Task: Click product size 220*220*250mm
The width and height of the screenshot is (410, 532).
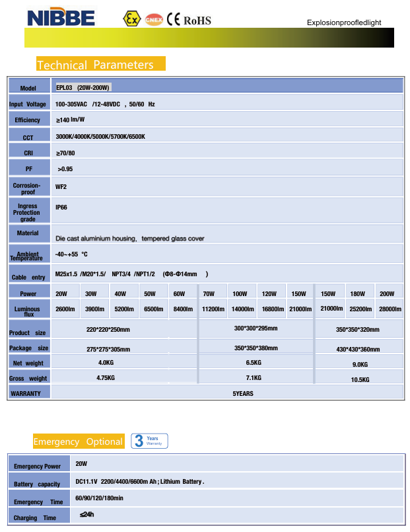Action: (108, 330)
